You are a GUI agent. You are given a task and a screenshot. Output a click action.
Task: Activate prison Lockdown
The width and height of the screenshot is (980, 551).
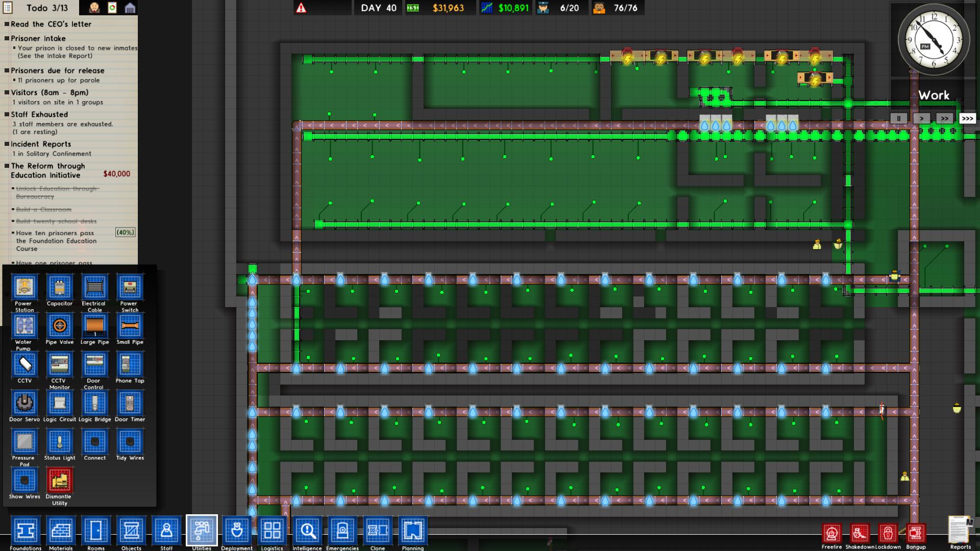tap(888, 534)
